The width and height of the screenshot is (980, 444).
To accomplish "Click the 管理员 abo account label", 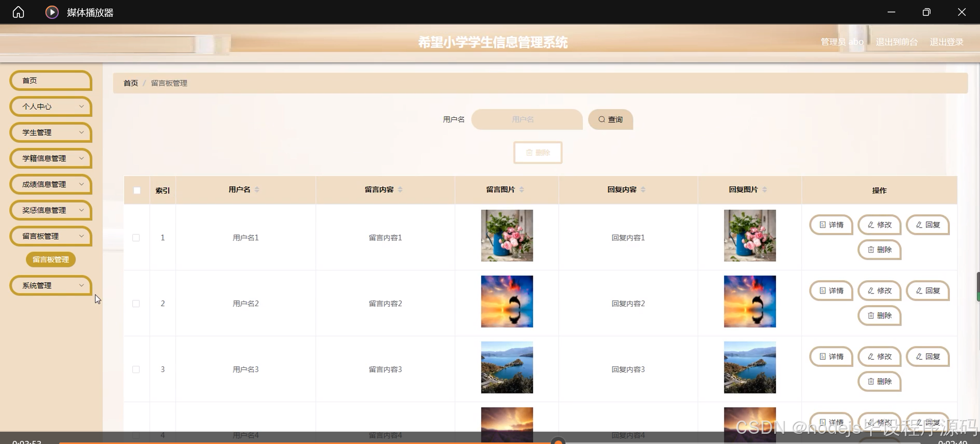I will point(842,42).
